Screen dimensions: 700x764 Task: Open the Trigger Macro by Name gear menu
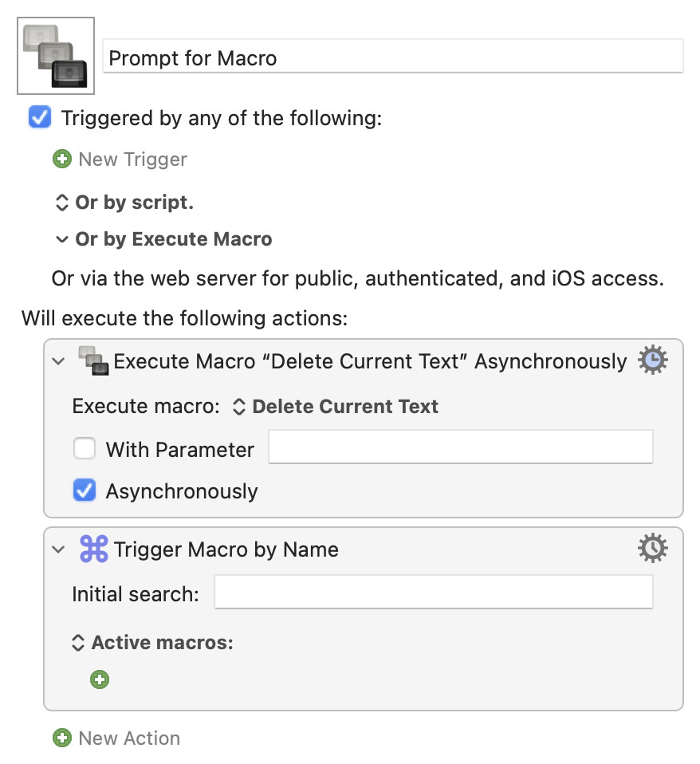tap(653, 549)
